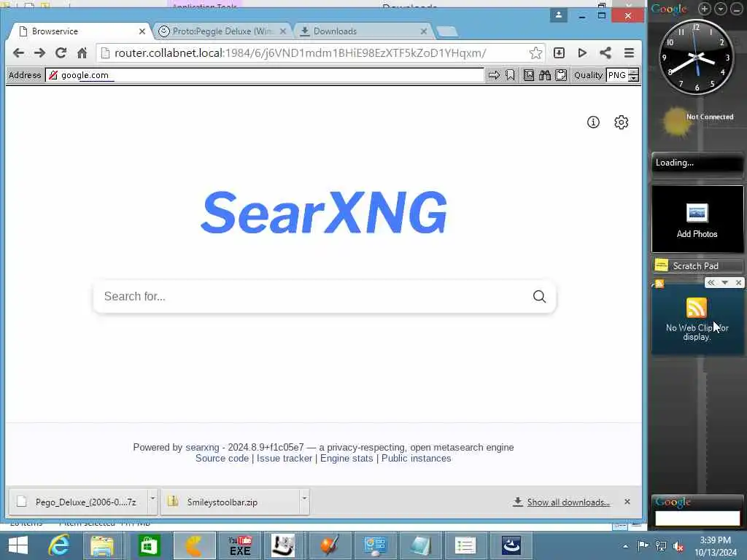The width and height of the screenshot is (747, 560).
Task: Click the sidebar add gadget plus icon
Action: point(705,9)
